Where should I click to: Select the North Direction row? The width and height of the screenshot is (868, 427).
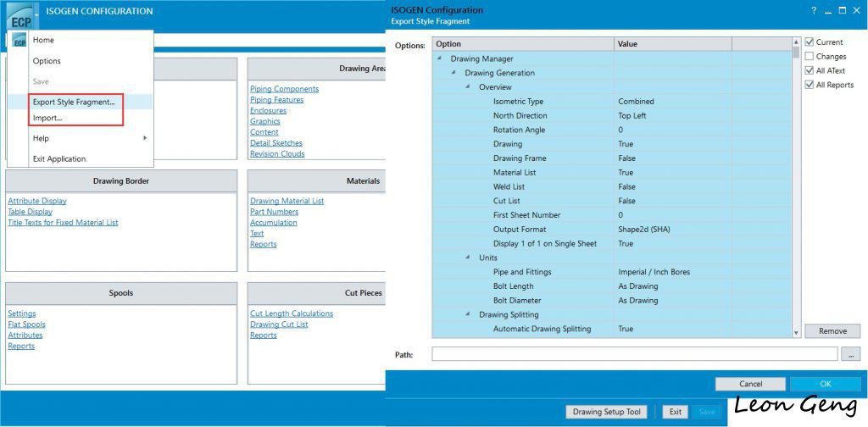point(612,115)
